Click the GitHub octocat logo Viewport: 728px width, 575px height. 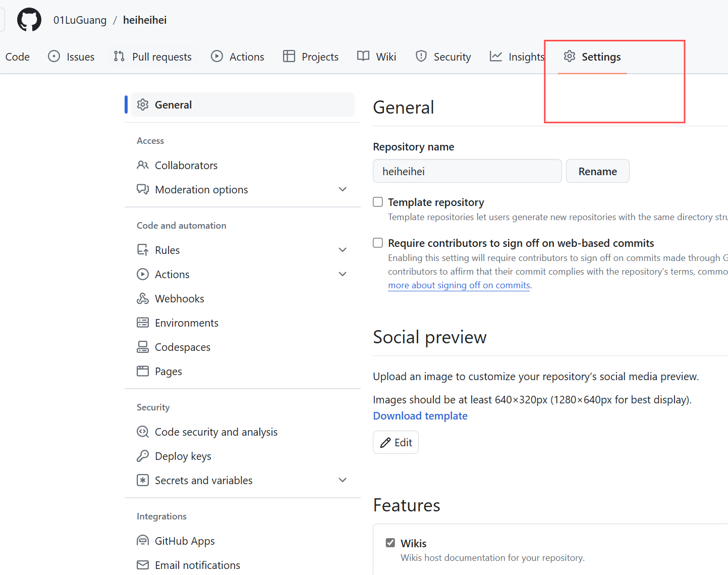29,20
